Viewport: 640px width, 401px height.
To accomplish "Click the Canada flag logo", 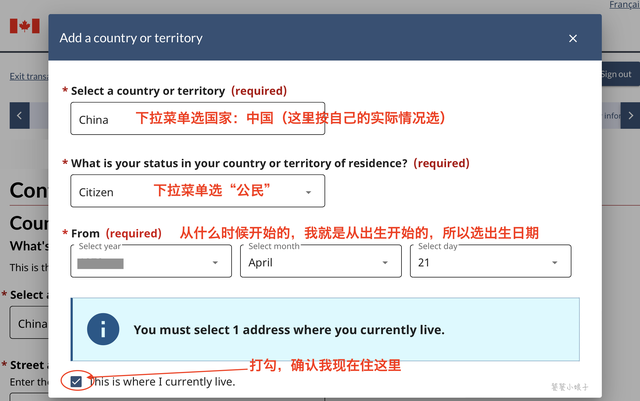I will pyautogui.click(x=24, y=26).
